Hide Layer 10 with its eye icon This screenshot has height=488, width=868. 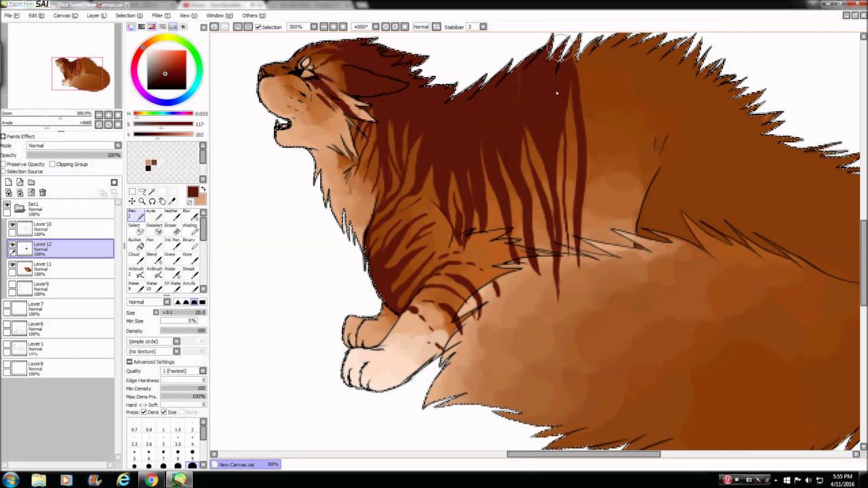click(12, 225)
